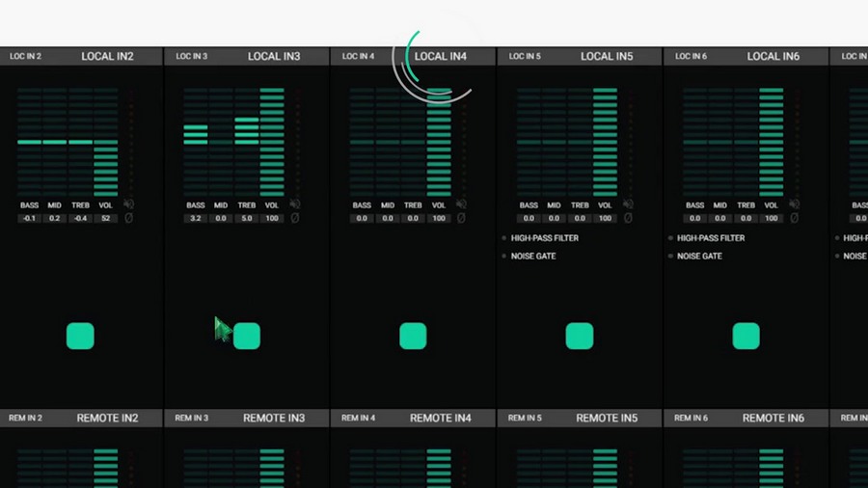Viewport: 868px width, 488px height.
Task: Click the TREB value field in LOCAL IN3
Action: click(x=247, y=219)
